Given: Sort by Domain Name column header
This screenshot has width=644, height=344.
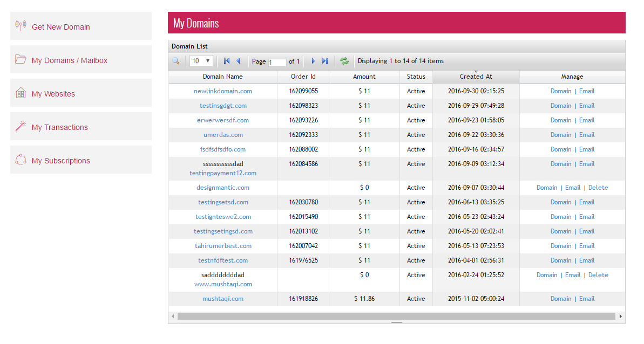Looking at the screenshot, I should 222,77.
